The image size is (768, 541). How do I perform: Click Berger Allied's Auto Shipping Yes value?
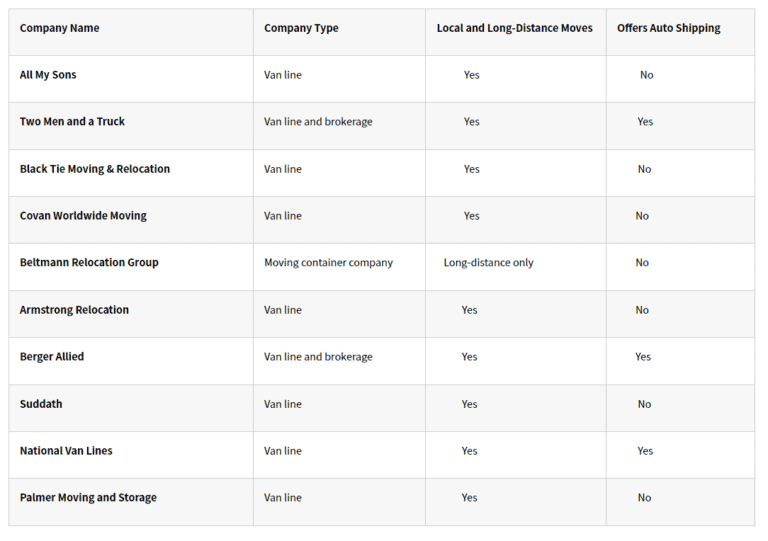tap(643, 357)
